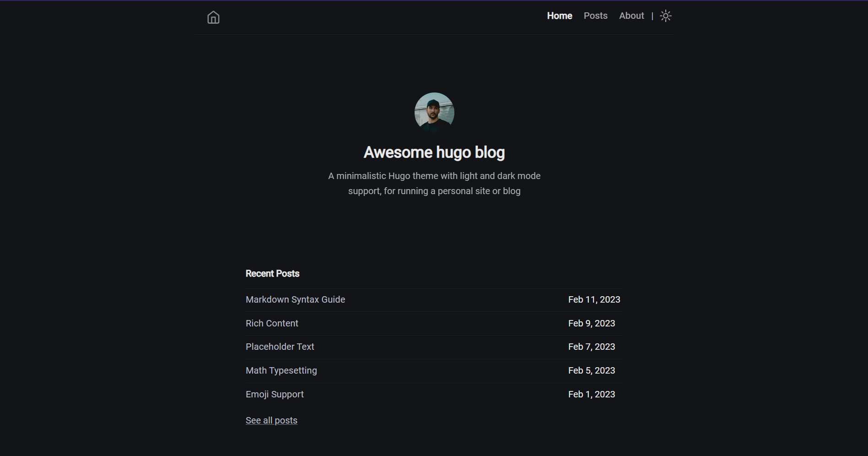This screenshot has width=868, height=456.
Task: Select the Home navigation item
Action: tap(559, 16)
